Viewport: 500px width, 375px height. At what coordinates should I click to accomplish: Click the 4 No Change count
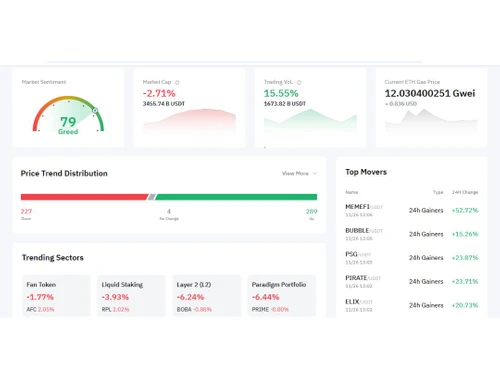coord(169,212)
